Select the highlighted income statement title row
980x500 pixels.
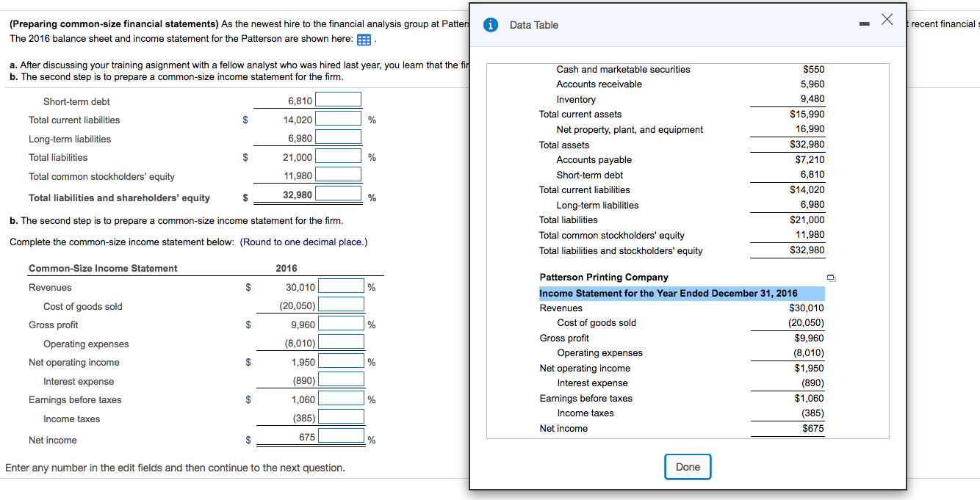tap(680, 293)
